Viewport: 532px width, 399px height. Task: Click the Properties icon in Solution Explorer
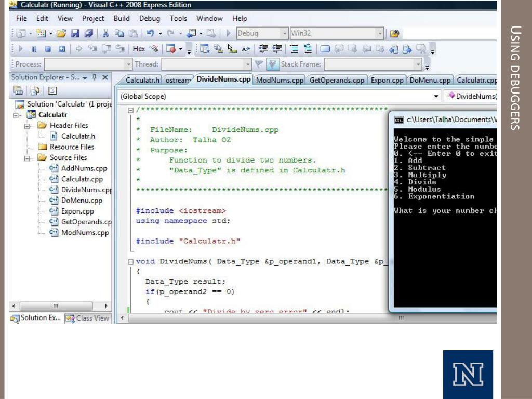coord(18,90)
